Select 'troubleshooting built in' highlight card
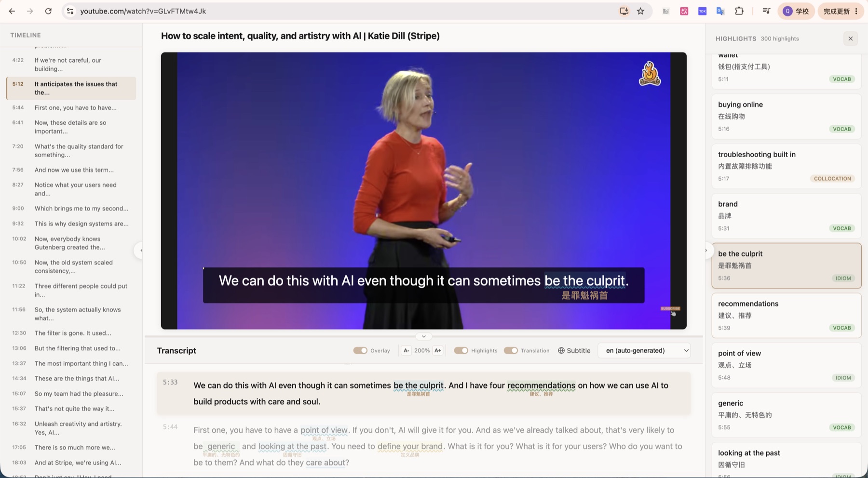The image size is (868, 478). pos(787,166)
